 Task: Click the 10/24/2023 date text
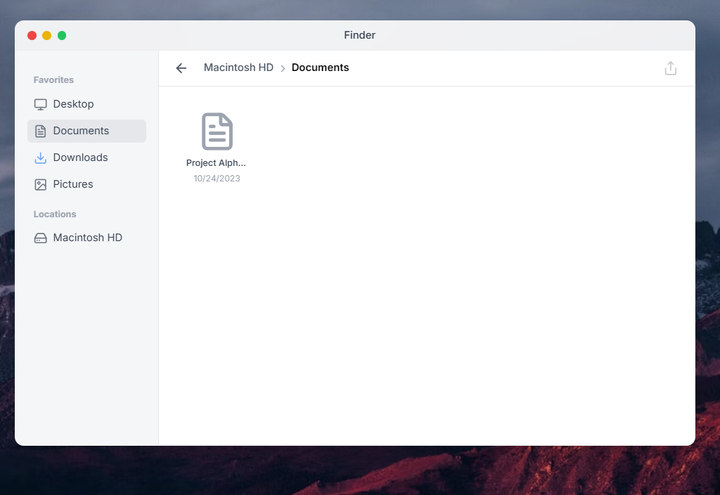[217, 178]
